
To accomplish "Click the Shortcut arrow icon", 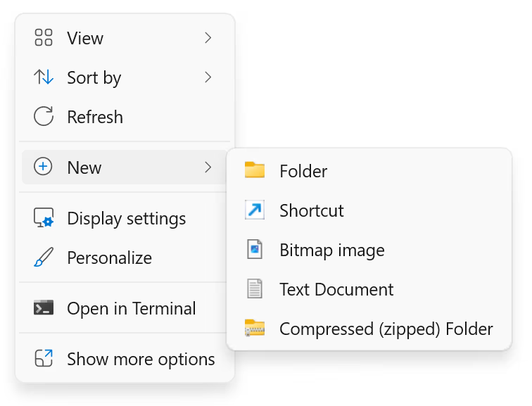I will pos(255,210).
